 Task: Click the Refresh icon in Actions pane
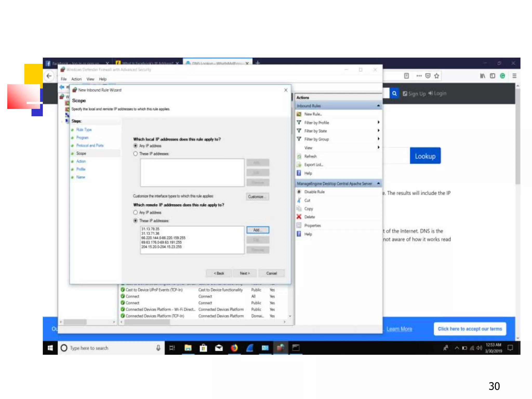coord(299,156)
